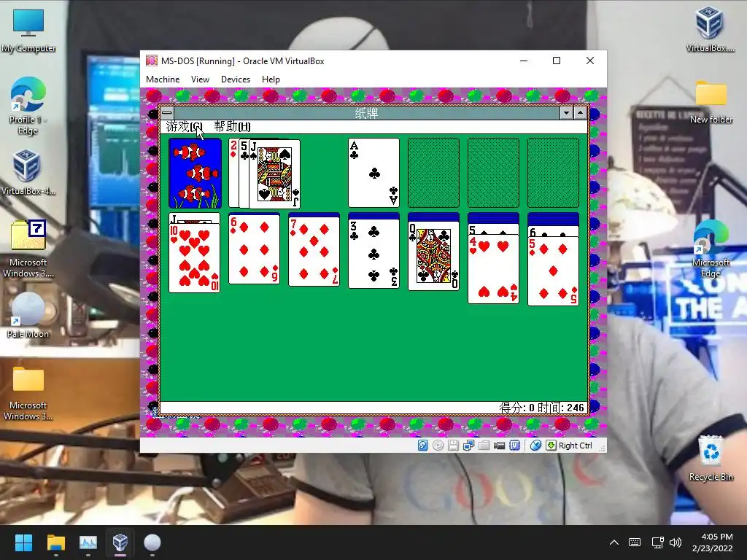Close the VirtualBox MS-DOS window
This screenshot has width=747, height=560.
pos(589,61)
